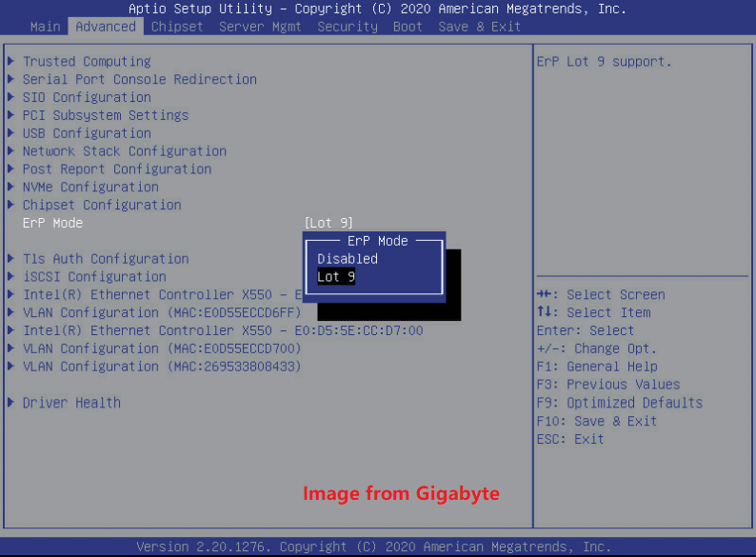756x557 pixels.
Task: Expand arrow beside Chipset Configuration
Action: tap(10, 205)
